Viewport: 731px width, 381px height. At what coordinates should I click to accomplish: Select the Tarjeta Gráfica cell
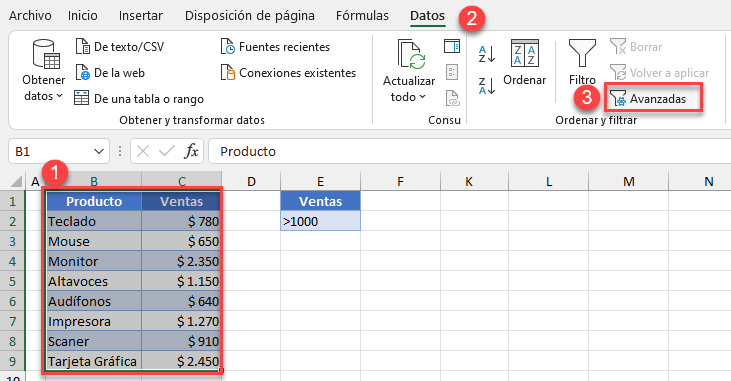(94, 362)
